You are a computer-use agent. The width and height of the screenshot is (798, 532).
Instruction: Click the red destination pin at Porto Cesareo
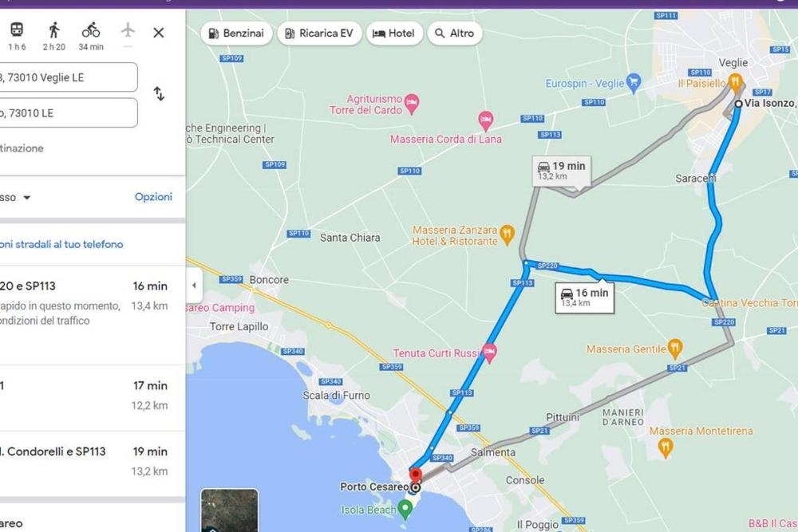(x=416, y=476)
